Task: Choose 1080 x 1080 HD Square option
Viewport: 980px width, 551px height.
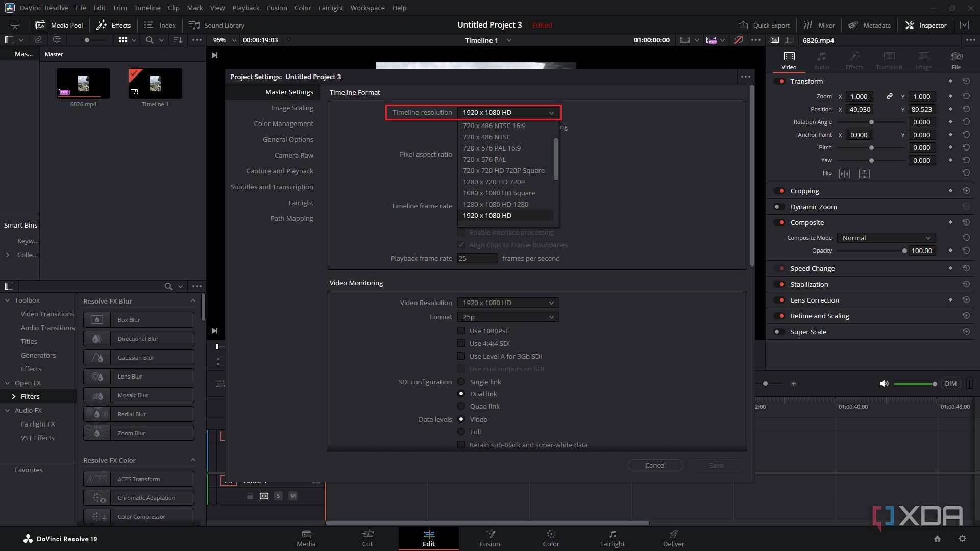Action: (x=499, y=193)
